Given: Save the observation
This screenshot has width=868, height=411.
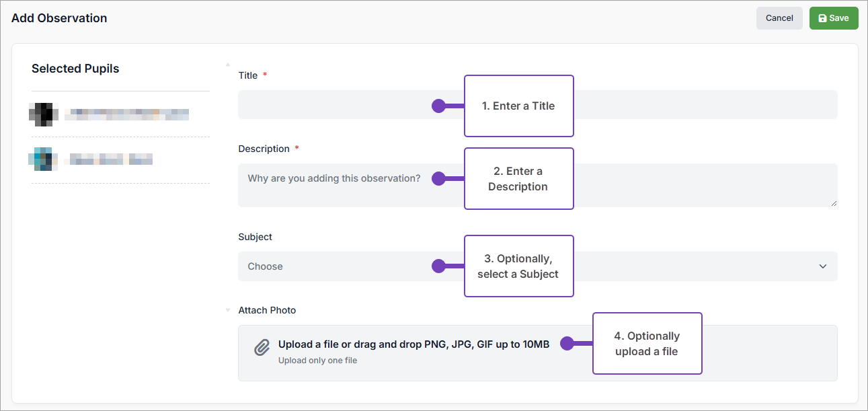Looking at the screenshot, I should click(834, 18).
